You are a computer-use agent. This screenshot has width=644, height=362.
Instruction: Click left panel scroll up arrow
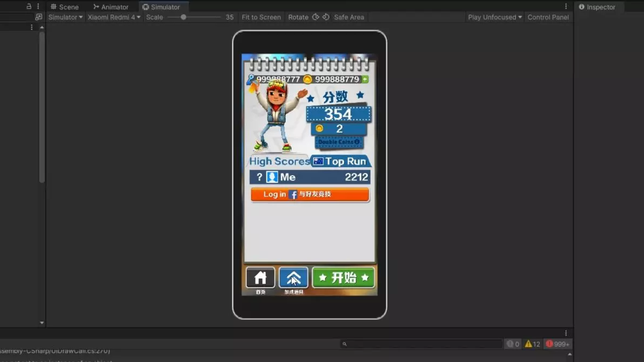click(42, 27)
